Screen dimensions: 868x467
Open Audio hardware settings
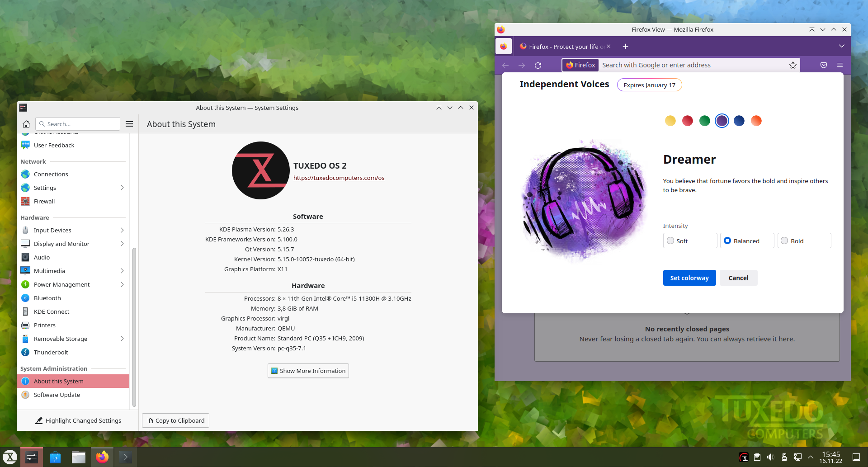pos(73,257)
